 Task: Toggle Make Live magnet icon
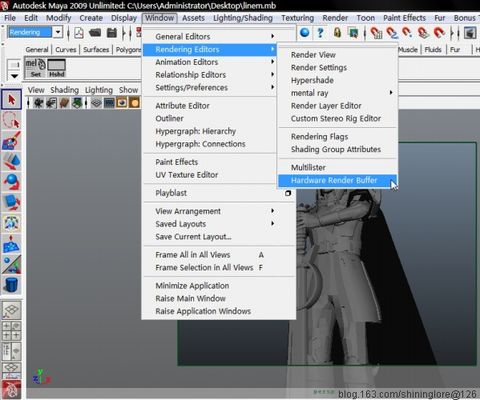click(x=439, y=33)
